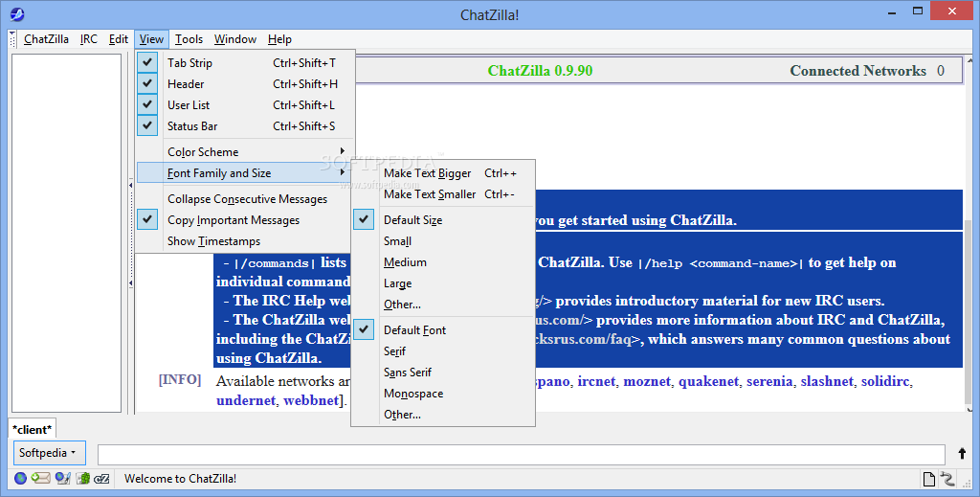The height and width of the screenshot is (497, 980).
Task: Uncheck the Tab Strip option
Action: coord(245,62)
